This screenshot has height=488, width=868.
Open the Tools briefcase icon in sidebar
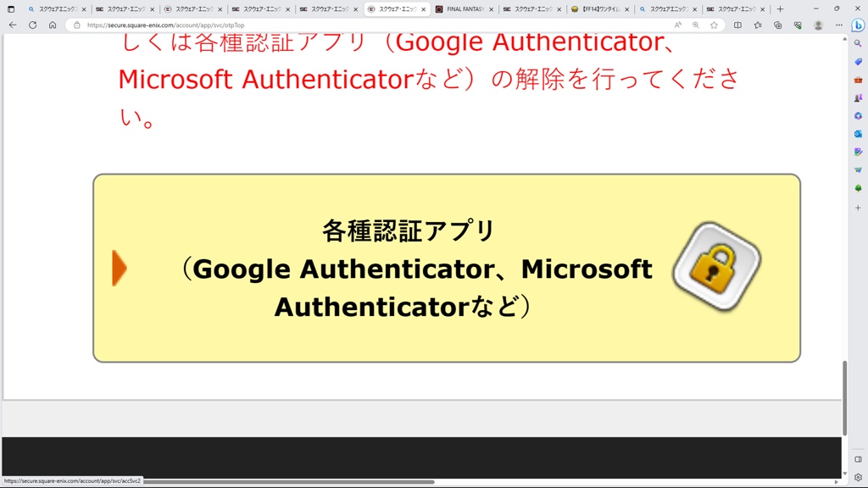click(858, 80)
